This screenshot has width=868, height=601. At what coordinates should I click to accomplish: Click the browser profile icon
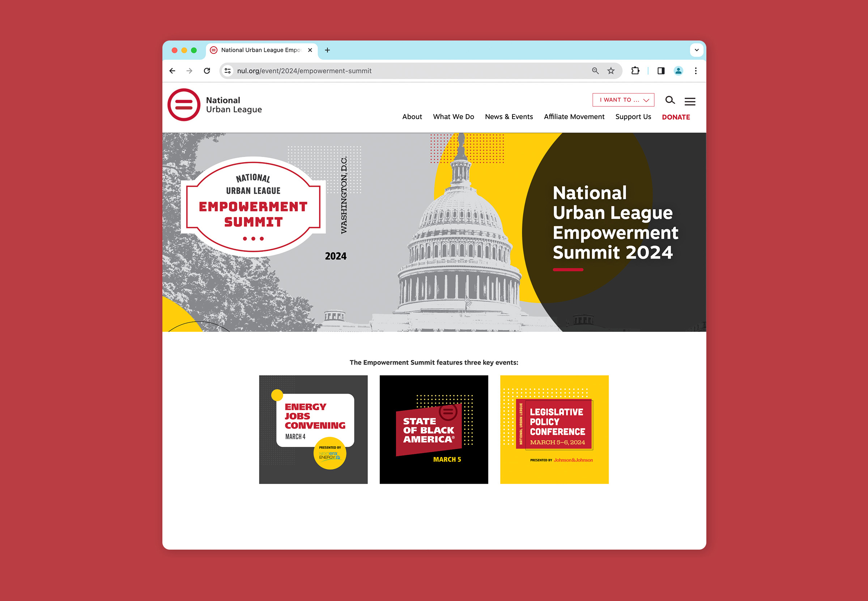(x=678, y=71)
